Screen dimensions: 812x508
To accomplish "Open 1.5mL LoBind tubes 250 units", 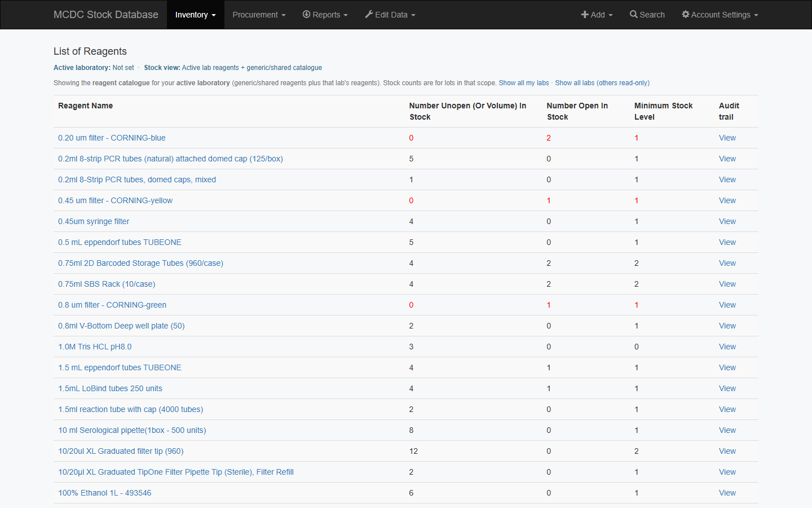I will pos(110,388).
